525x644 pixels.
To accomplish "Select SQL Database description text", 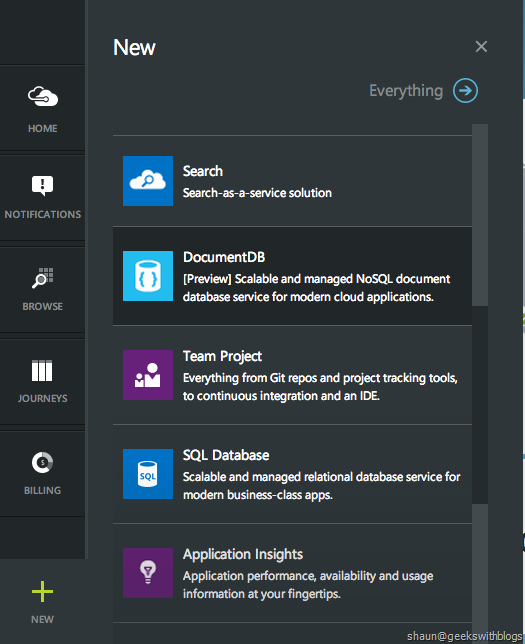I will click(322, 485).
